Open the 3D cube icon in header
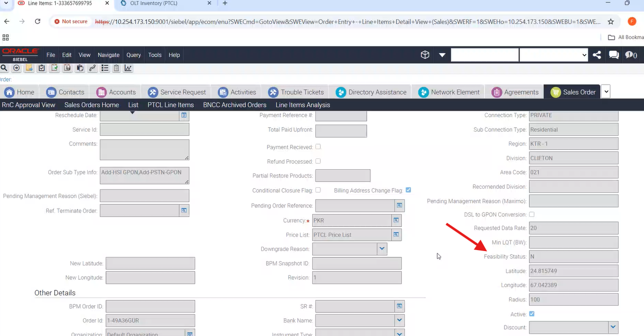The width and height of the screenshot is (644, 336). [x=425, y=55]
